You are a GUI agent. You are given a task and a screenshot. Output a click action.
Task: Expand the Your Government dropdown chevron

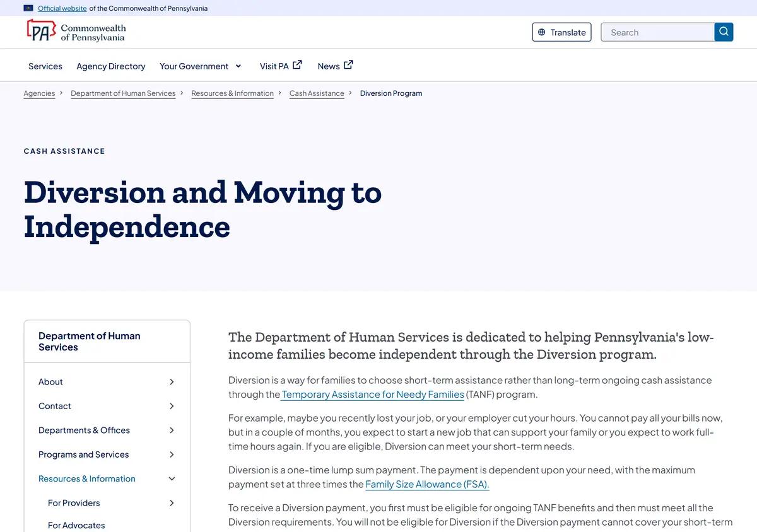coord(238,66)
